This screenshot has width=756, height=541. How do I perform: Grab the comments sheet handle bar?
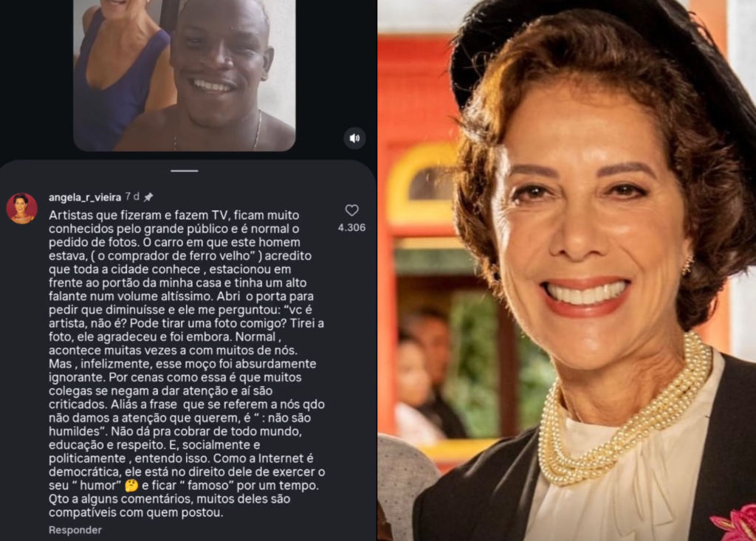(184, 170)
